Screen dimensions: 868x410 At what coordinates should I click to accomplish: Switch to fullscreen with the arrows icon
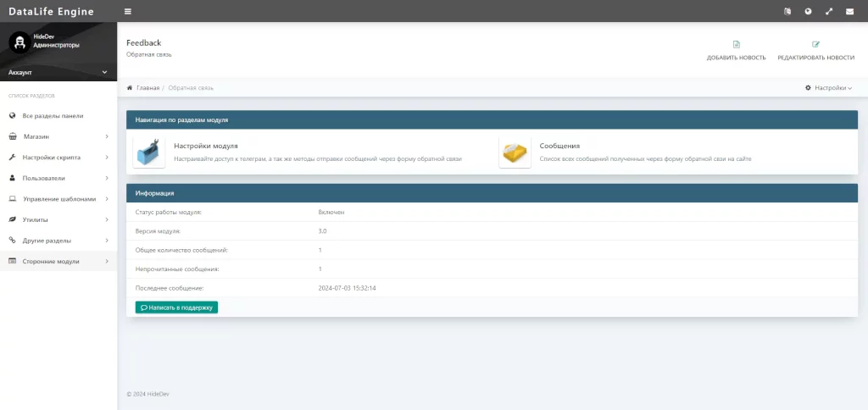click(829, 11)
